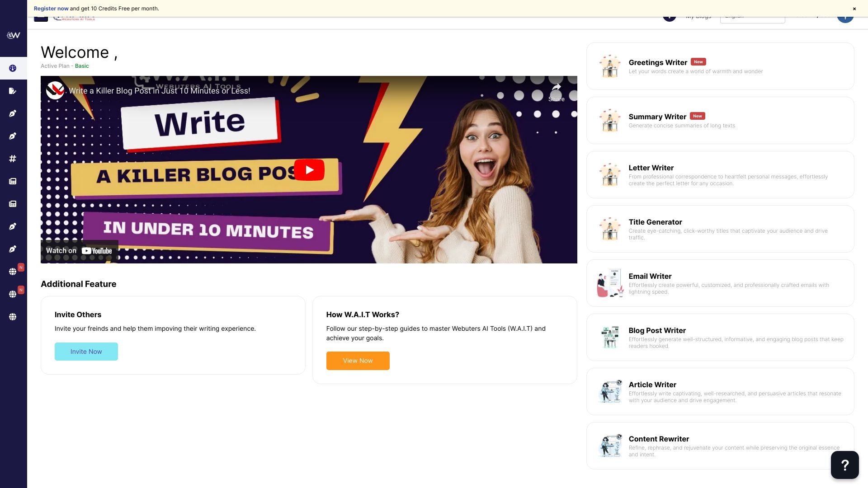Open Email Writer tool title
Image resolution: width=868 pixels, height=488 pixels.
650,276
